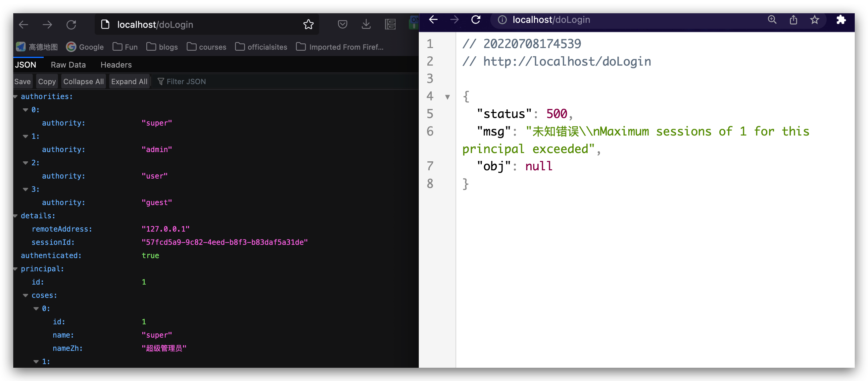Image resolution: width=868 pixels, height=381 pixels.
Task: Collapse authorities item 0
Action: (x=25, y=110)
